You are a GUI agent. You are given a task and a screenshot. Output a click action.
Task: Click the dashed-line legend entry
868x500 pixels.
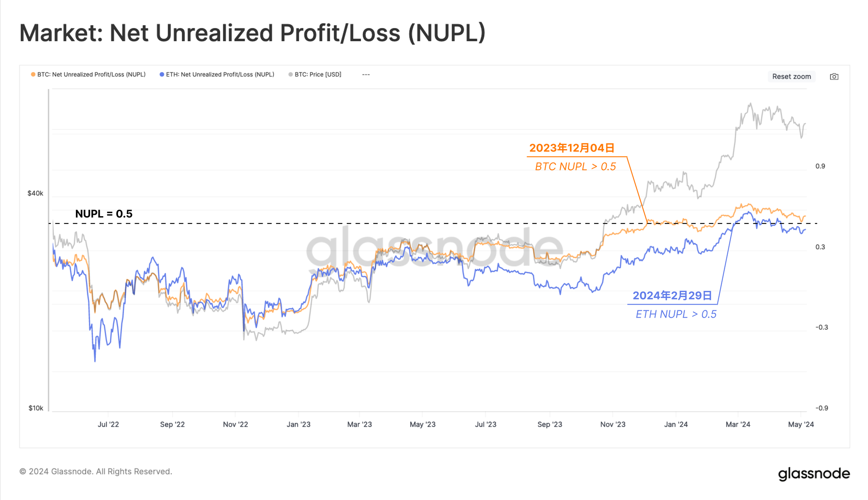point(366,75)
